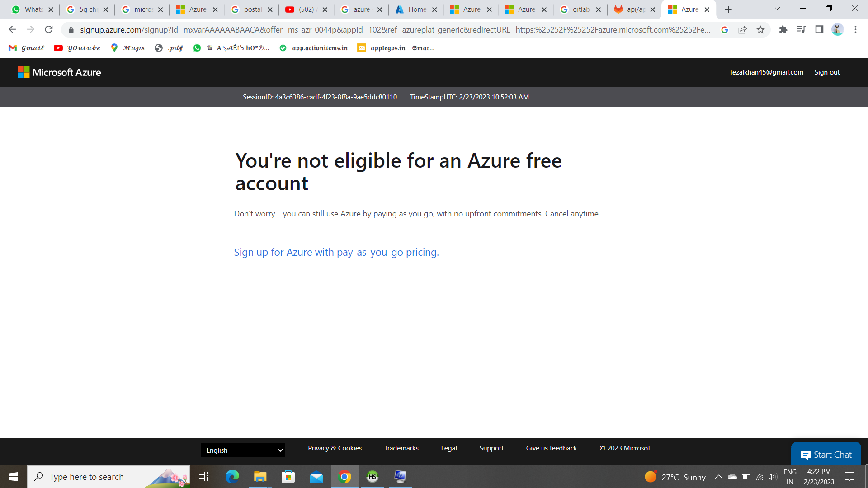Viewport: 868px width, 488px height.
Task: Click the Type here to search field
Action: (x=90, y=476)
